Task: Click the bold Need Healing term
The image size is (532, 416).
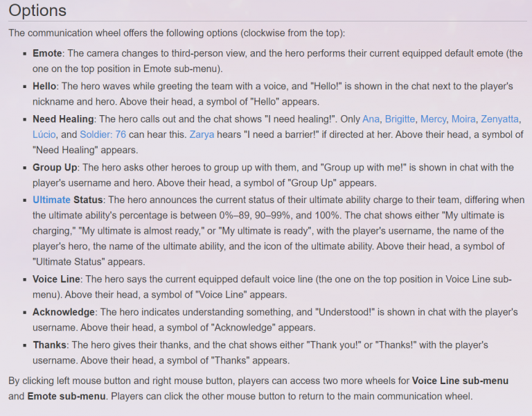Action: [x=63, y=119]
